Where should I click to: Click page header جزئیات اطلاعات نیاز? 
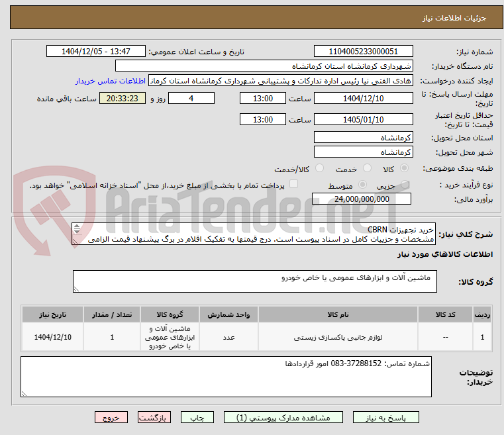click(x=454, y=18)
